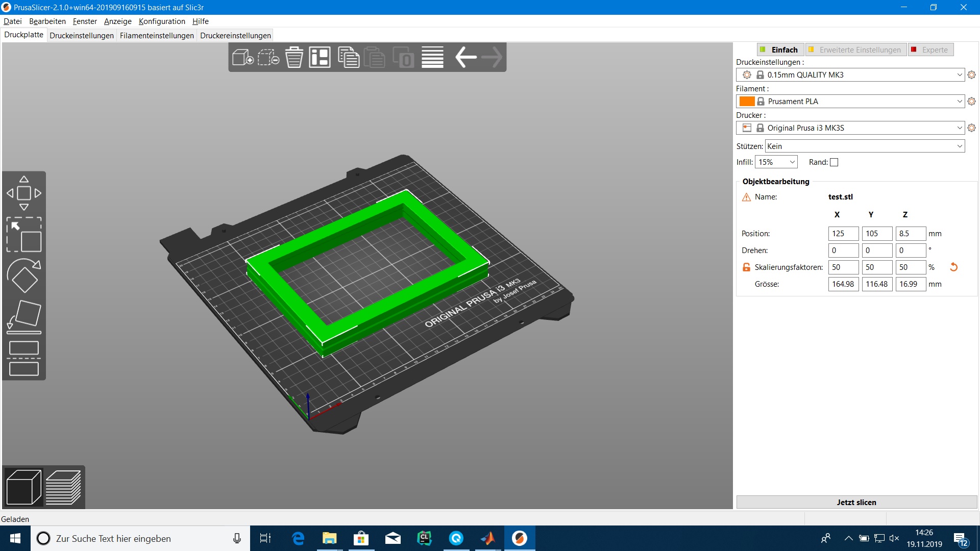This screenshot has height=551, width=980.
Task: Select the Scale tool in sidebar
Action: click(x=24, y=235)
